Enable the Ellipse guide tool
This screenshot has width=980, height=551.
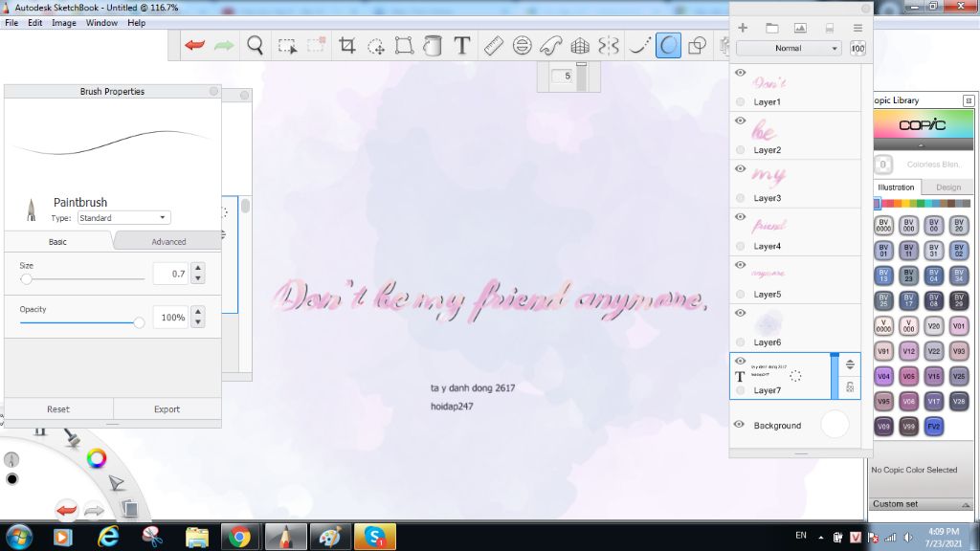[522, 46]
